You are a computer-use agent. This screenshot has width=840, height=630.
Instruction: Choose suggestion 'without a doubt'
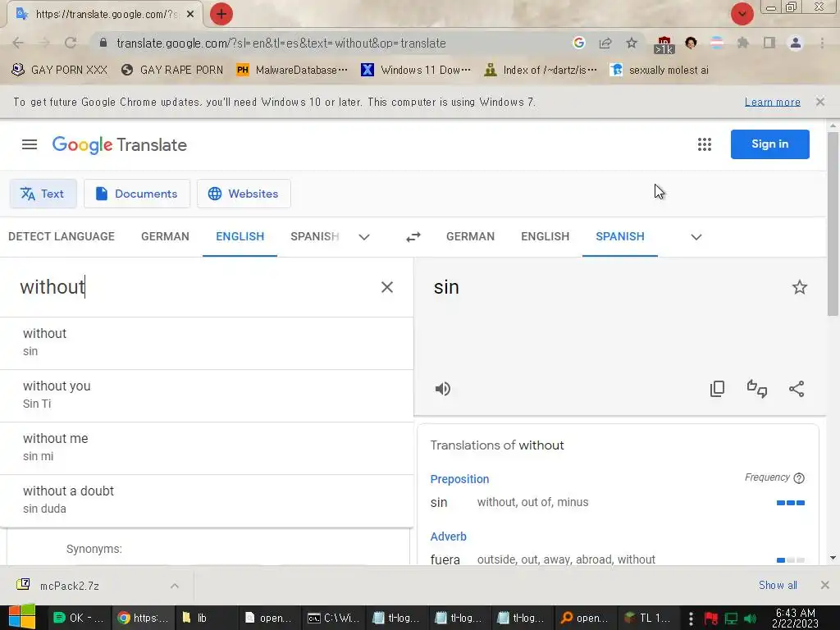pyautogui.click(x=207, y=500)
